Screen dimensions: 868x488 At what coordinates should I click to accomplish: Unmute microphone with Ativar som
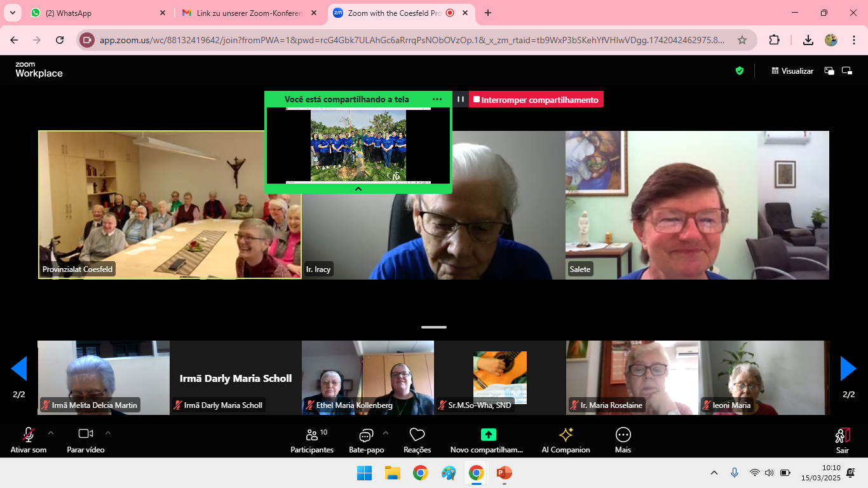click(29, 435)
